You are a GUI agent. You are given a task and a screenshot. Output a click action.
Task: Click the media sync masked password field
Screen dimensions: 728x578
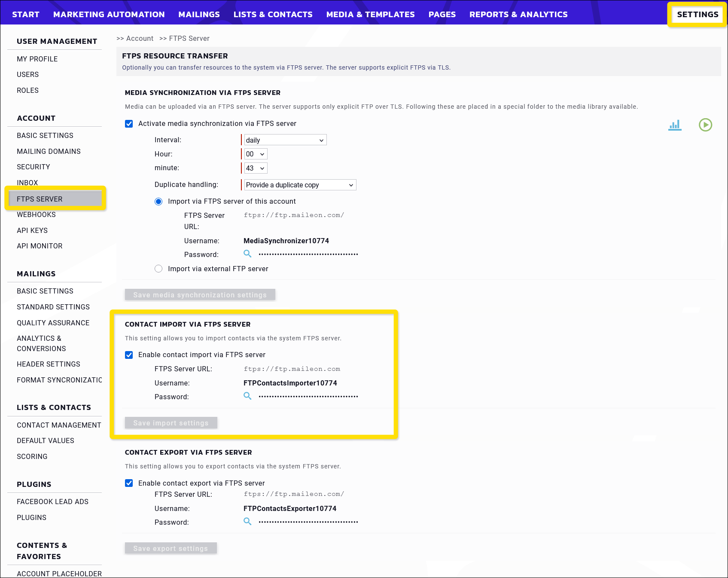click(x=308, y=254)
